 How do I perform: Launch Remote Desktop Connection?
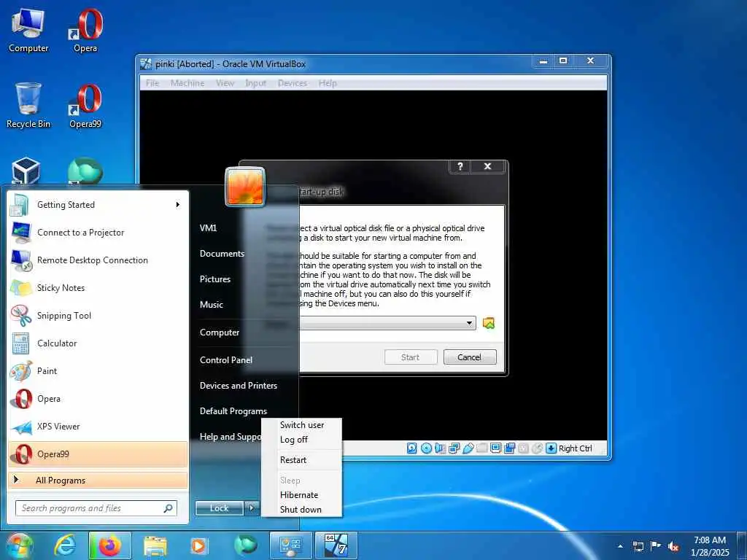tap(98, 260)
